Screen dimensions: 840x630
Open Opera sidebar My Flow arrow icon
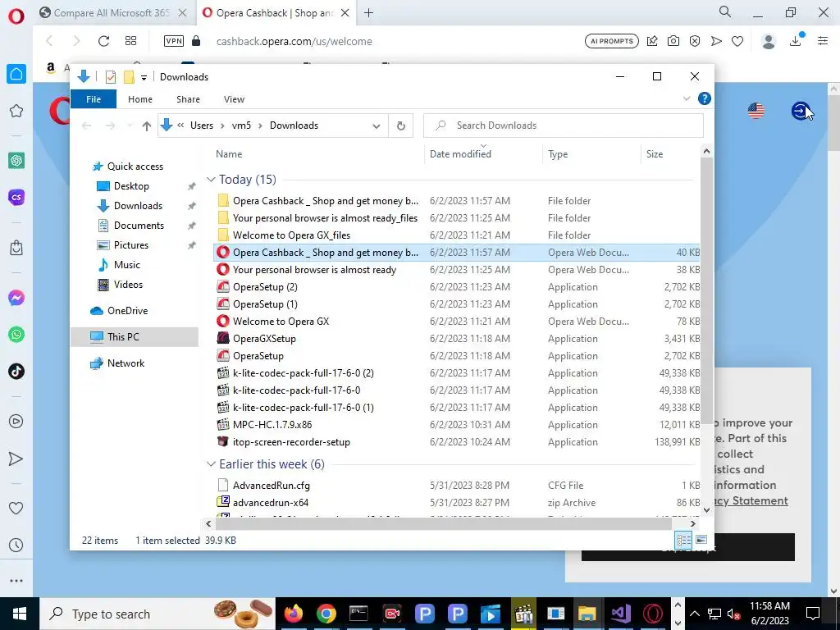16,459
